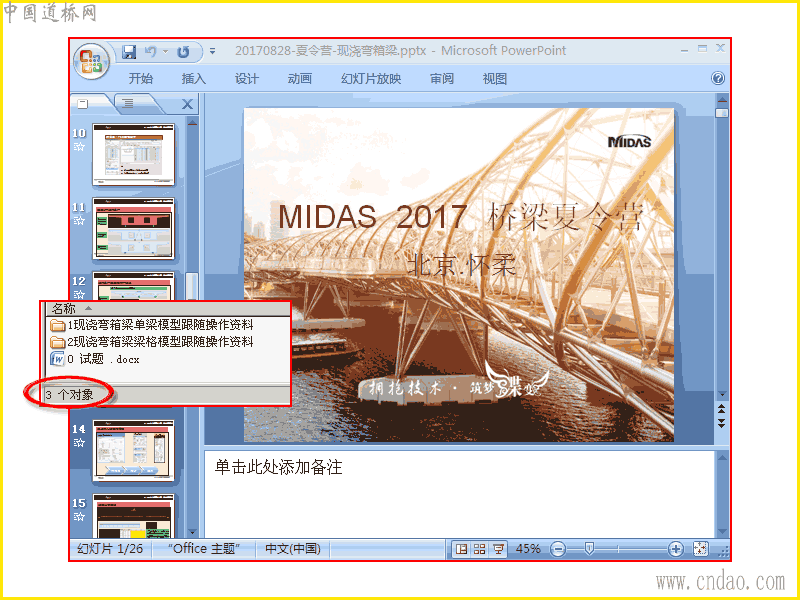Select slide 10 thumbnail

pyautogui.click(x=133, y=155)
